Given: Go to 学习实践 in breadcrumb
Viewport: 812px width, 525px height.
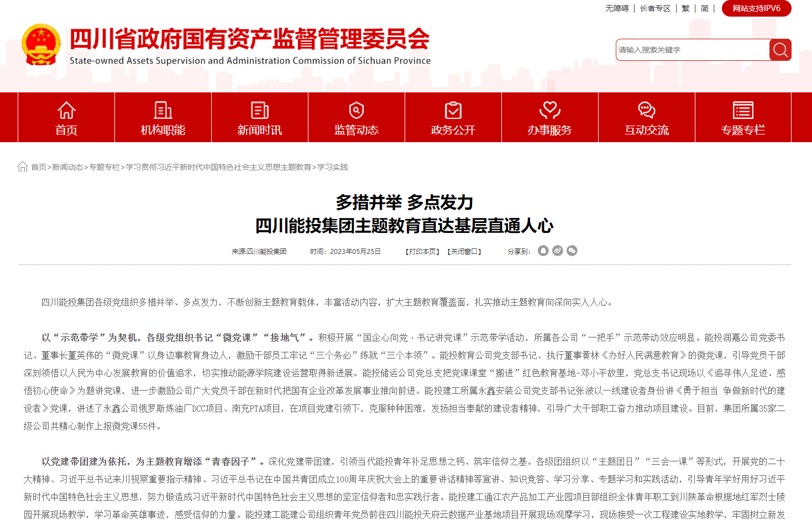Looking at the screenshot, I should (x=333, y=167).
